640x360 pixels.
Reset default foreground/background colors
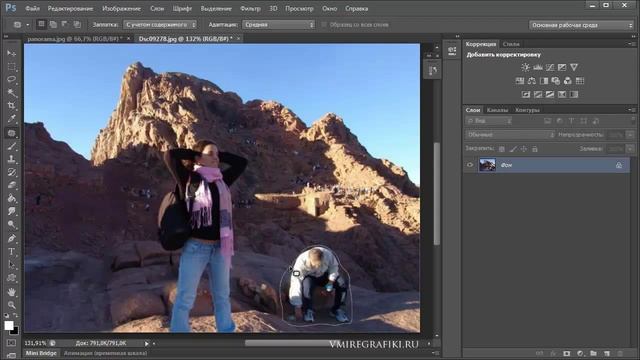pos(7,316)
